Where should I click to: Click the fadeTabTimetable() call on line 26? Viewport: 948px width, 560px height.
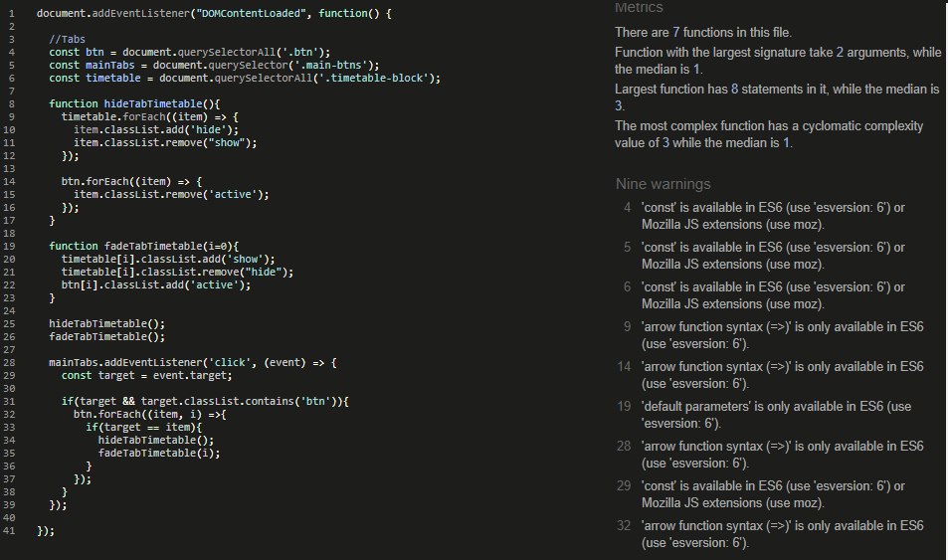[107, 337]
